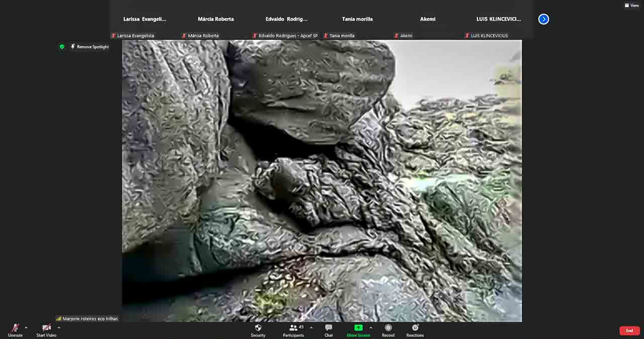Show next participants with blue arrow
Viewport: 644px width, 339px height.
coord(543,19)
